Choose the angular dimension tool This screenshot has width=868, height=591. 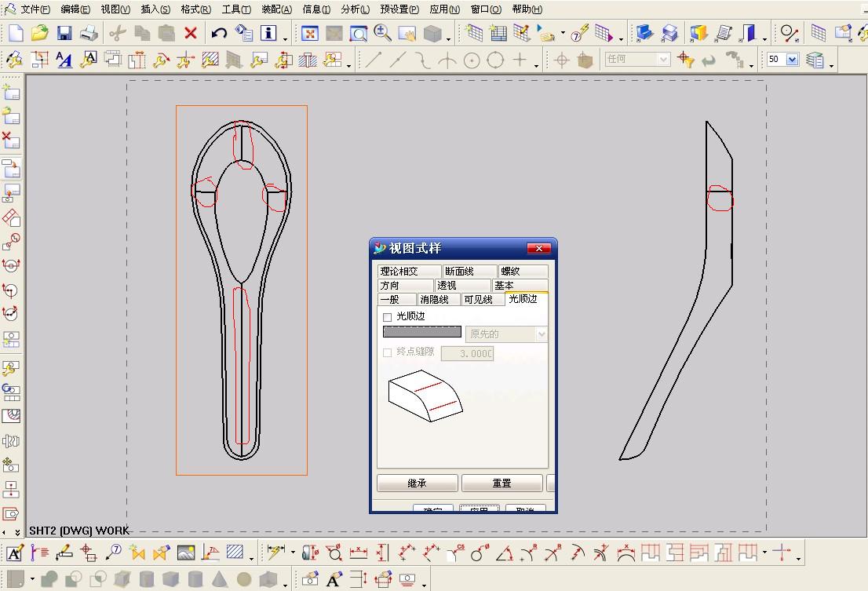[505, 553]
